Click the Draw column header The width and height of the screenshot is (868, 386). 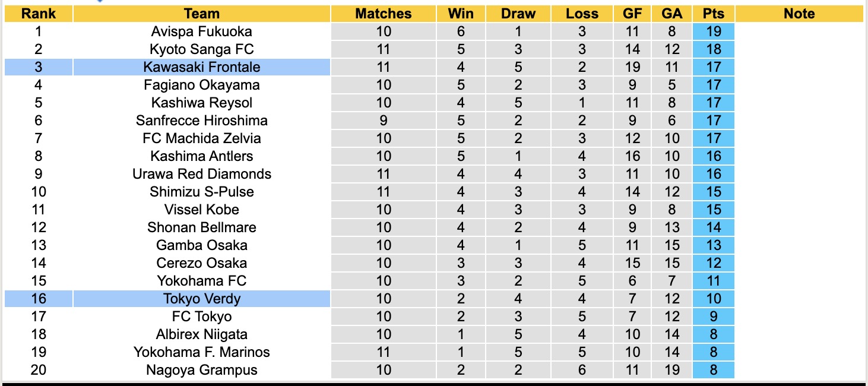tap(518, 14)
